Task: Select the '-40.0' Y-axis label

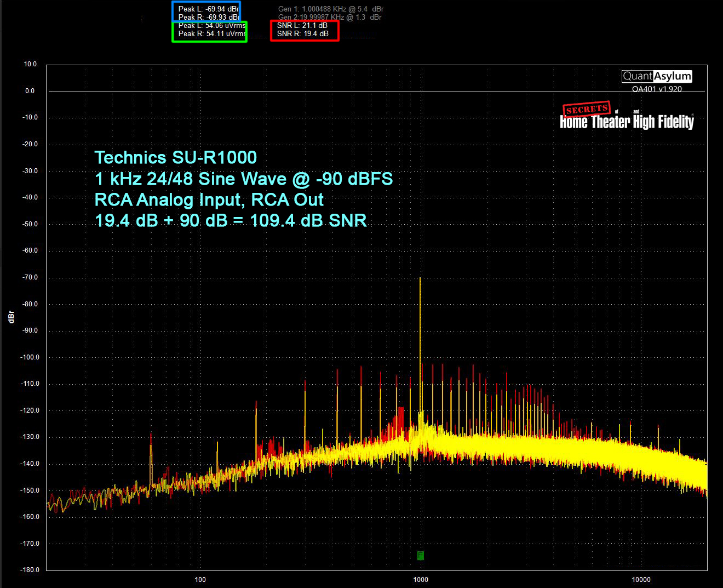Action: tap(30, 197)
